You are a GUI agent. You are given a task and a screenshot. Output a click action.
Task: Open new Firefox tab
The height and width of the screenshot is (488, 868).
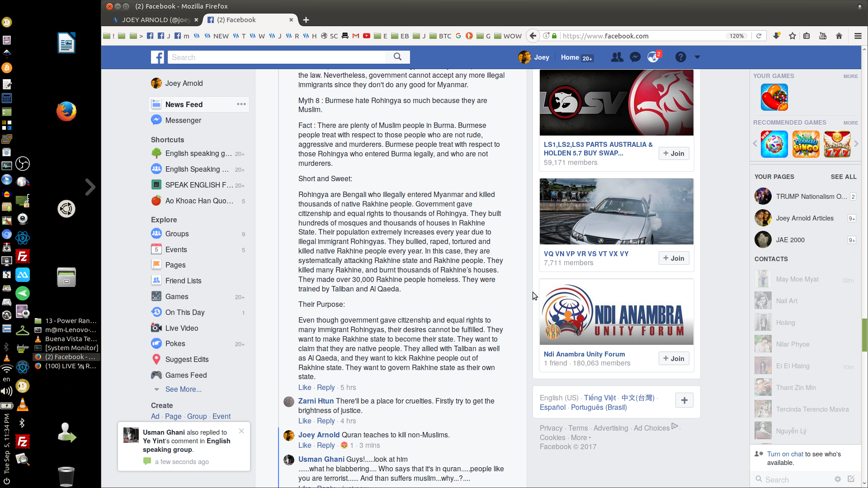point(306,20)
